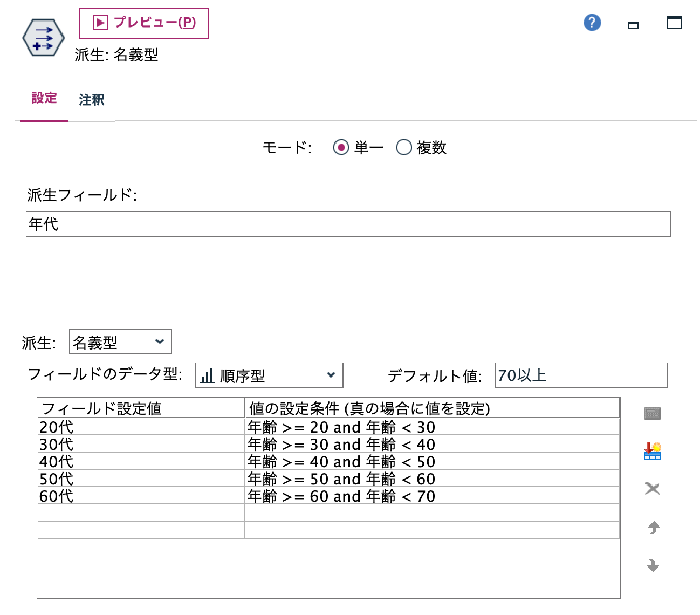Switch to the 注釈 tab

(x=91, y=100)
